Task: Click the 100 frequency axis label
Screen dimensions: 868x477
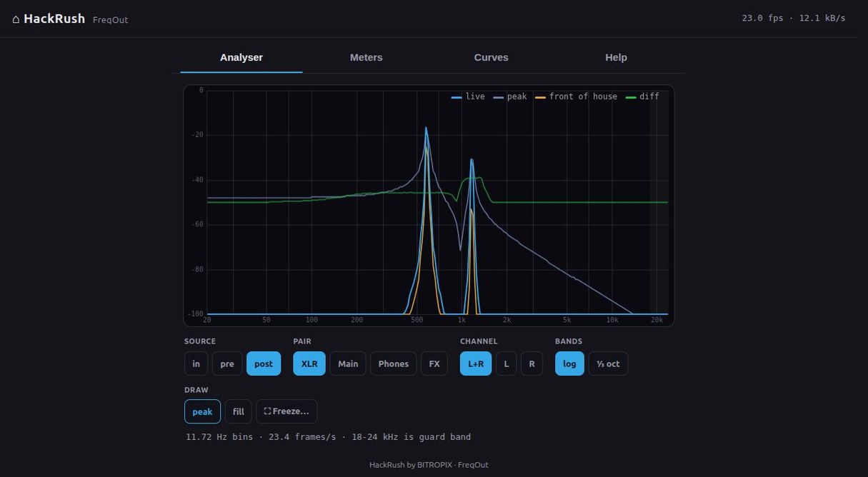Action: pos(311,320)
